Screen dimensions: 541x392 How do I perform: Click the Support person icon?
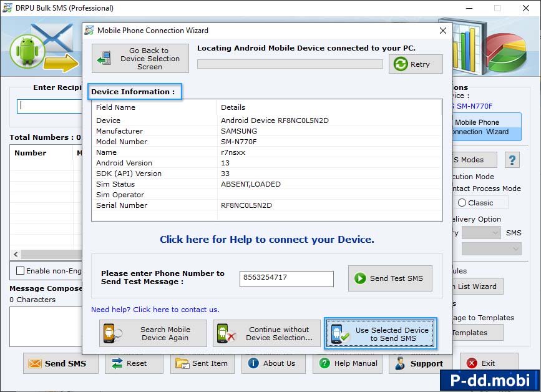400,363
